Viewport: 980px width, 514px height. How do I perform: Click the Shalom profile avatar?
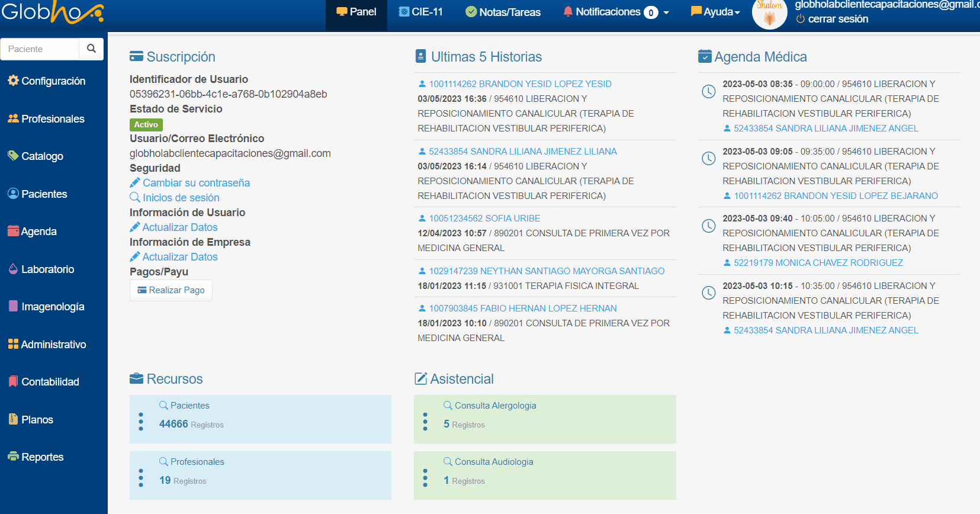click(769, 14)
